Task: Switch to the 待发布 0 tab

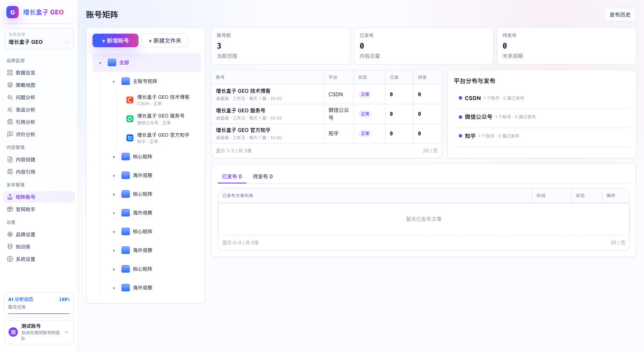Action: click(x=263, y=177)
